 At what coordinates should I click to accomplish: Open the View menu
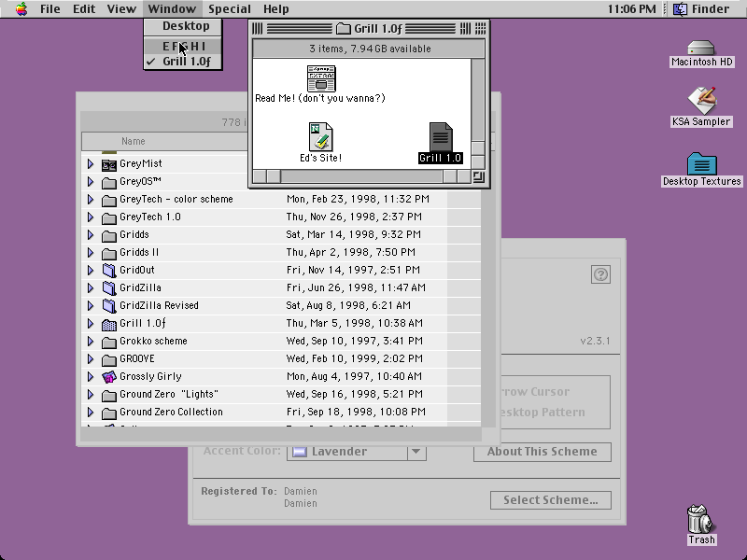(121, 8)
